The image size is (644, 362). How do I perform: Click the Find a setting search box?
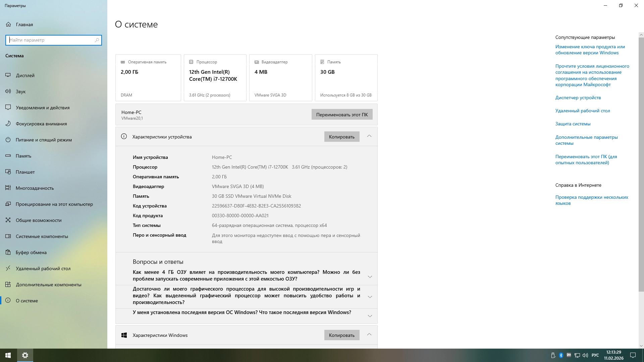click(50, 40)
